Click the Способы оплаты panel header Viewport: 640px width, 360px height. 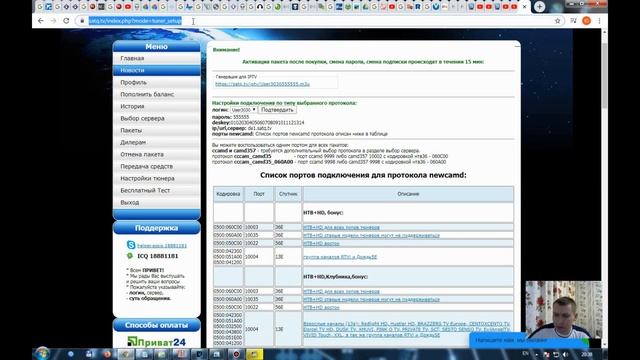[157, 325]
